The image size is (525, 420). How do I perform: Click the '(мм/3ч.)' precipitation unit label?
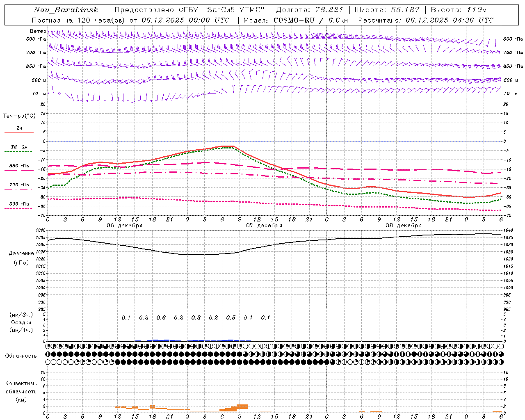(21, 315)
